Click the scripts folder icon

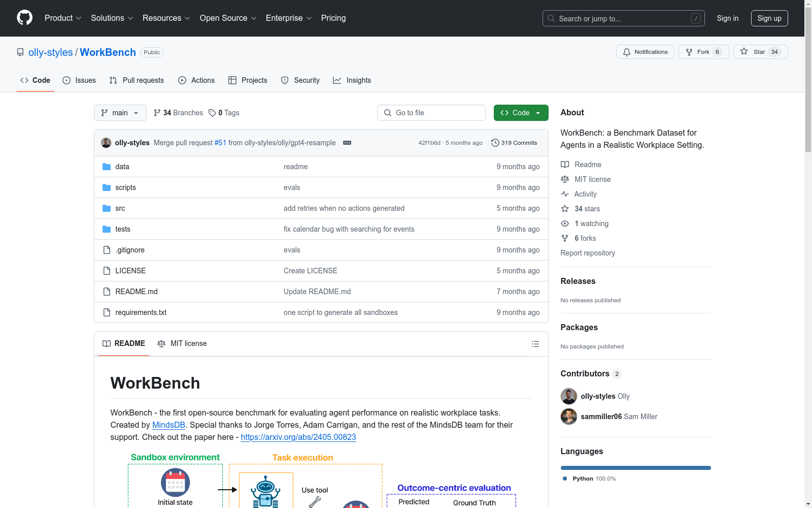point(107,187)
